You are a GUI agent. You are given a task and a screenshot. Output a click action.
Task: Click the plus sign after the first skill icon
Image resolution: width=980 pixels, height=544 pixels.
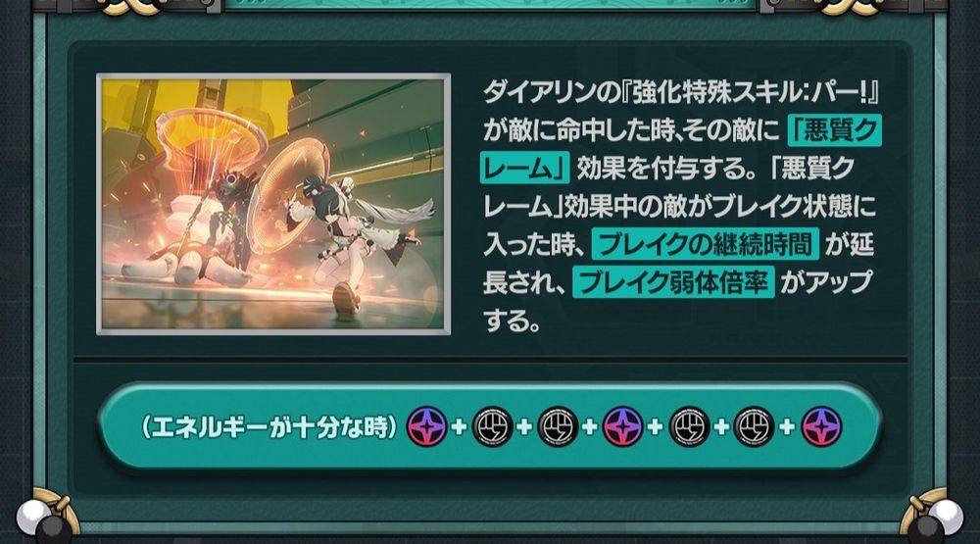[x=460, y=427]
